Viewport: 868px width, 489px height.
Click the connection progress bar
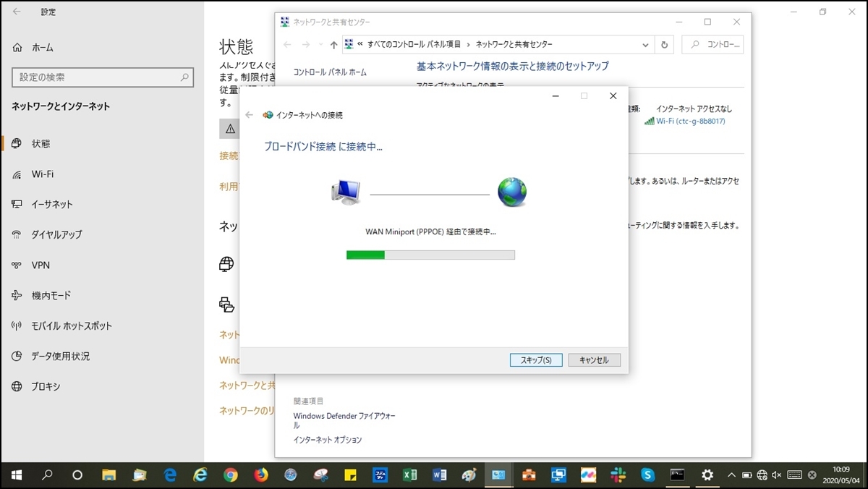tap(430, 254)
